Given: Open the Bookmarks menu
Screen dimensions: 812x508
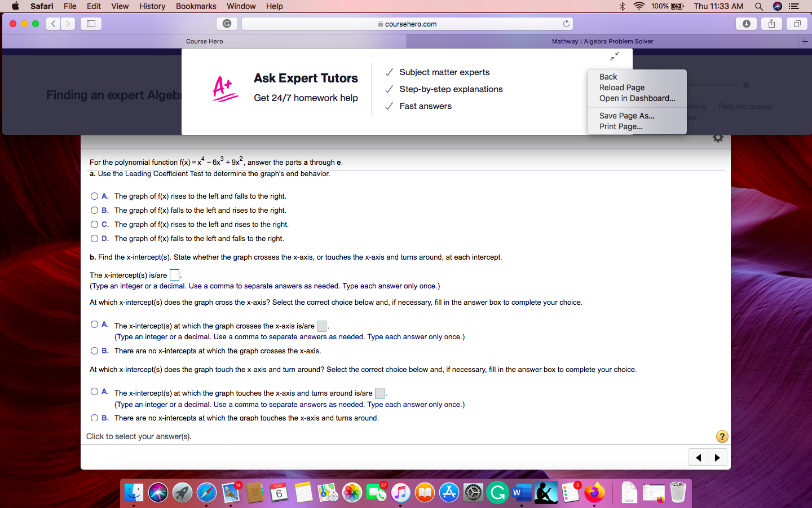Looking at the screenshot, I should pyautogui.click(x=196, y=6).
